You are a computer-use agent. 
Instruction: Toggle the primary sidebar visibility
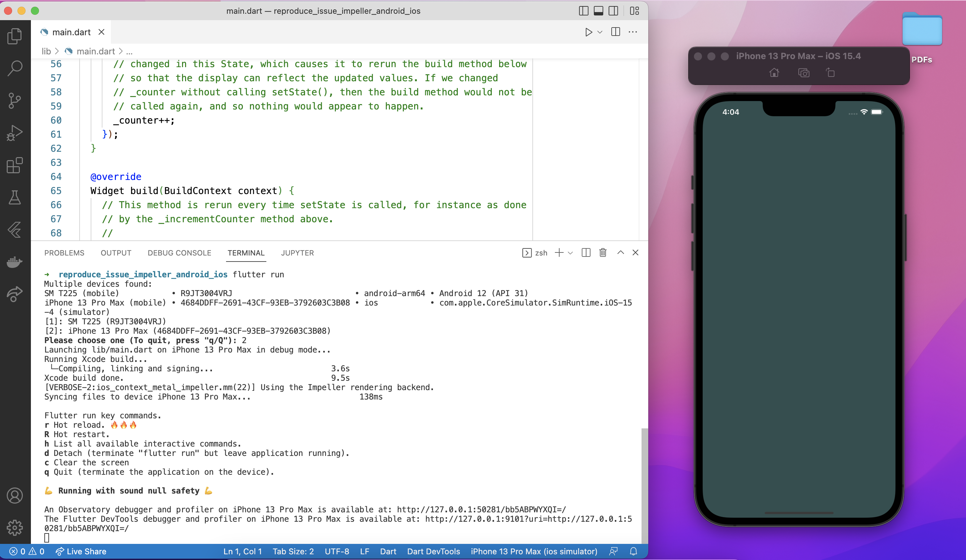583,11
